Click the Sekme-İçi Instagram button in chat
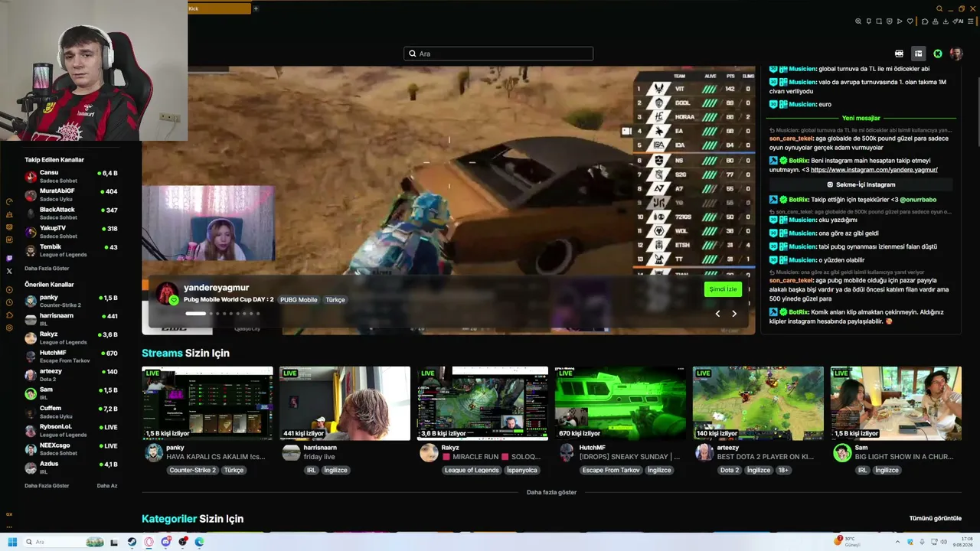Image resolution: width=980 pixels, height=551 pixels. click(x=861, y=184)
